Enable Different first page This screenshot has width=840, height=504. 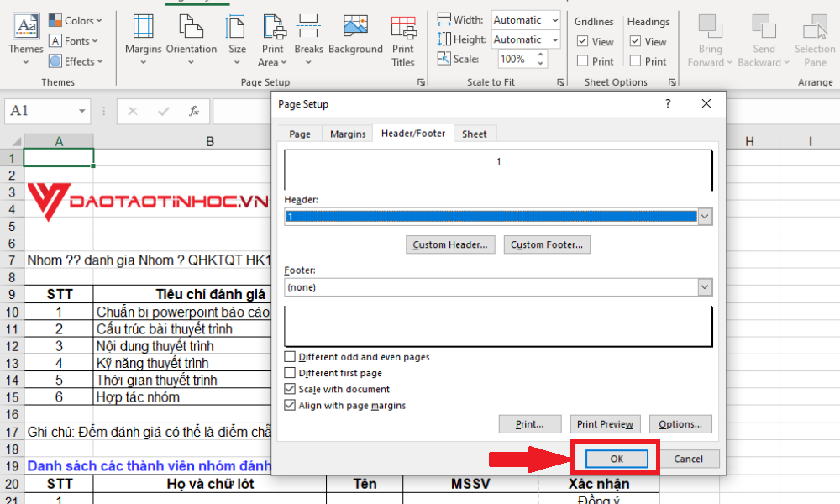pyautogui.click(x=290, y=372)
